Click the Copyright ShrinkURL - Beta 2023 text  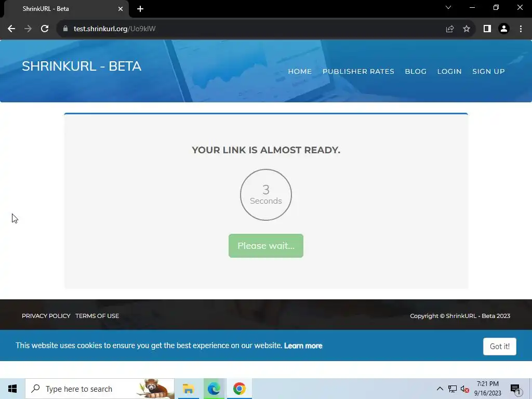pyautogui.click(x=460, y=316)
